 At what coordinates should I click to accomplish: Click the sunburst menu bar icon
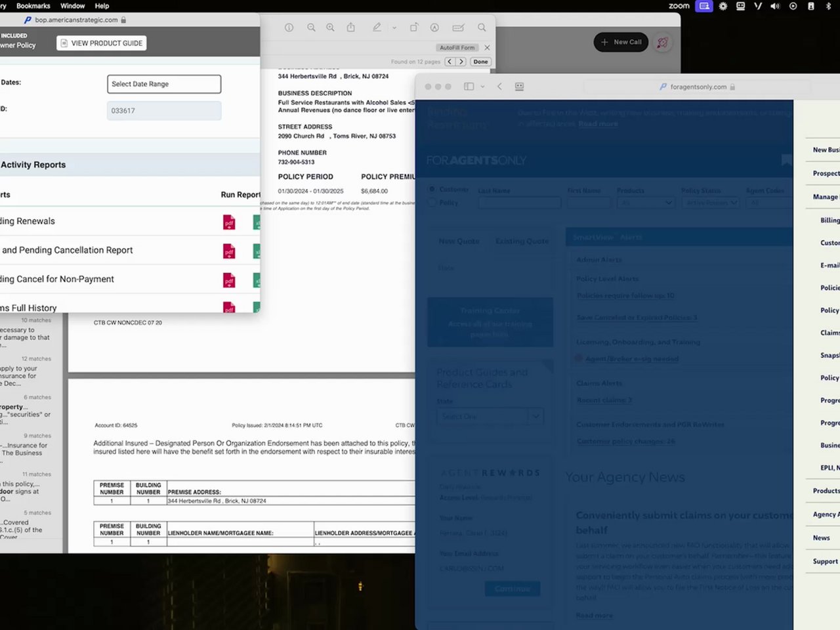723,6
